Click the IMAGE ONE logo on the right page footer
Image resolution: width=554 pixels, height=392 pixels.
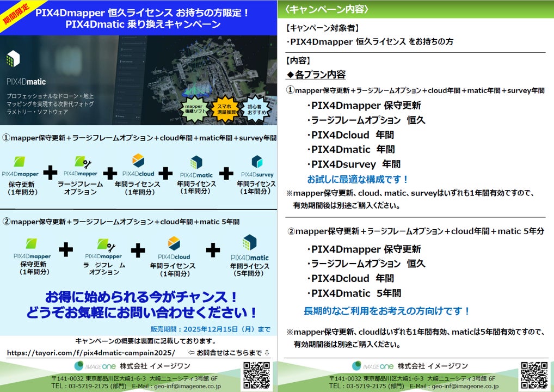[373, 366]
